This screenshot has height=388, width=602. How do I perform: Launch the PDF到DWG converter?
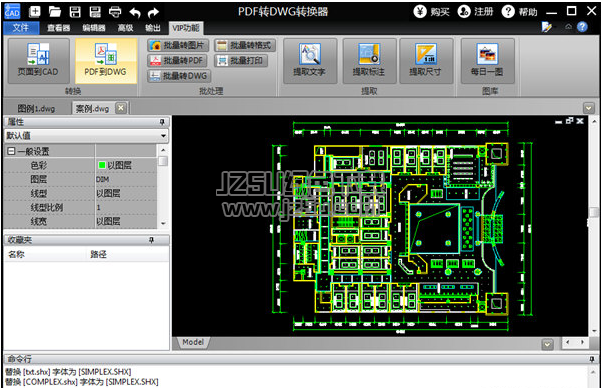coord(106,61)
